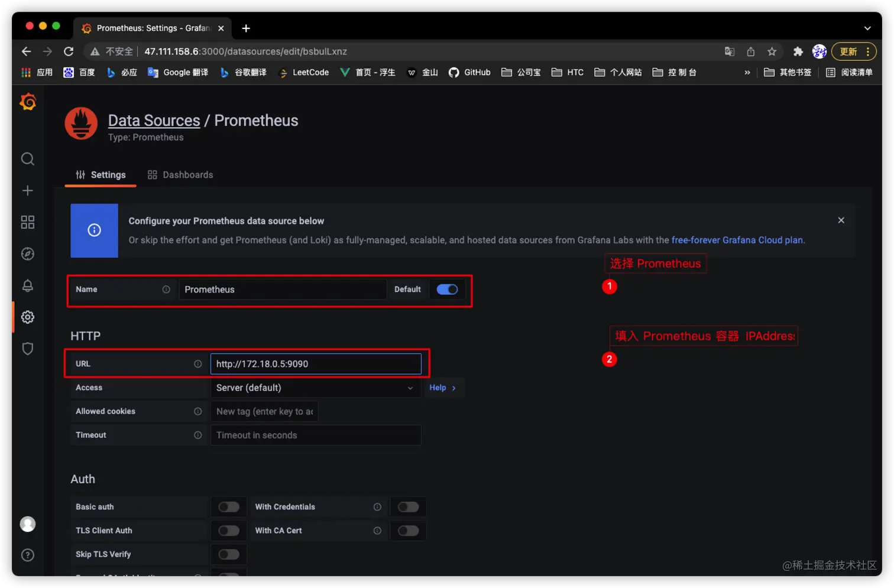Open the 应用 apps shortcut
This screenshot has width=894, height=588.
click(37, 73)
